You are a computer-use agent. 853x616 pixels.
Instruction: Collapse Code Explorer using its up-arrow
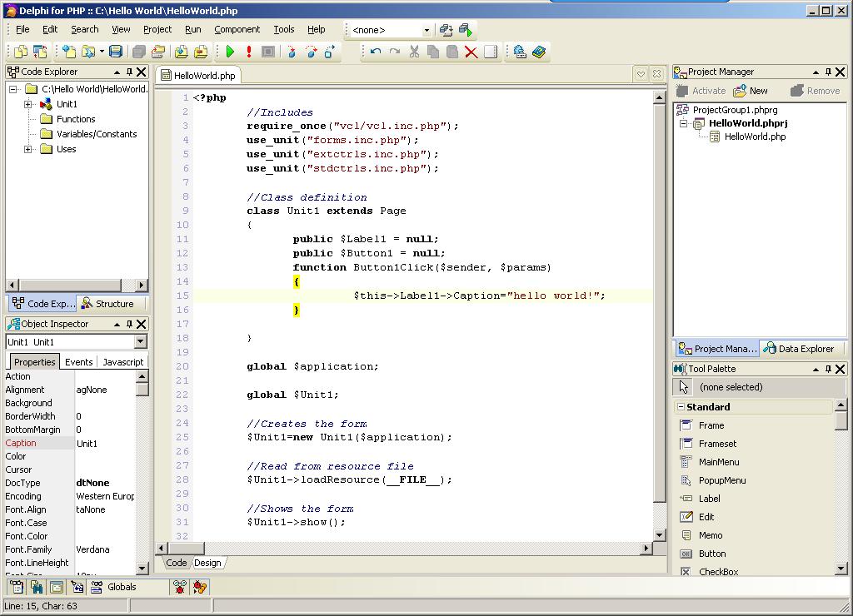tap(117, 72)
